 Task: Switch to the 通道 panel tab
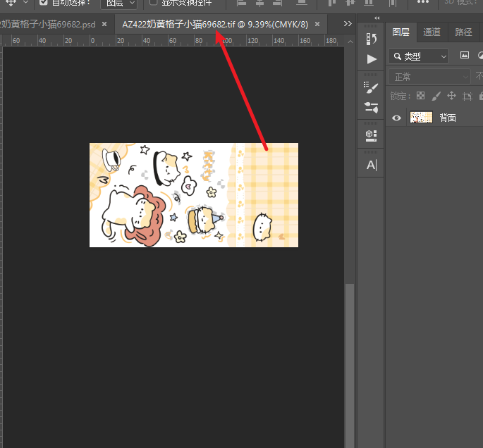point(432,32)
